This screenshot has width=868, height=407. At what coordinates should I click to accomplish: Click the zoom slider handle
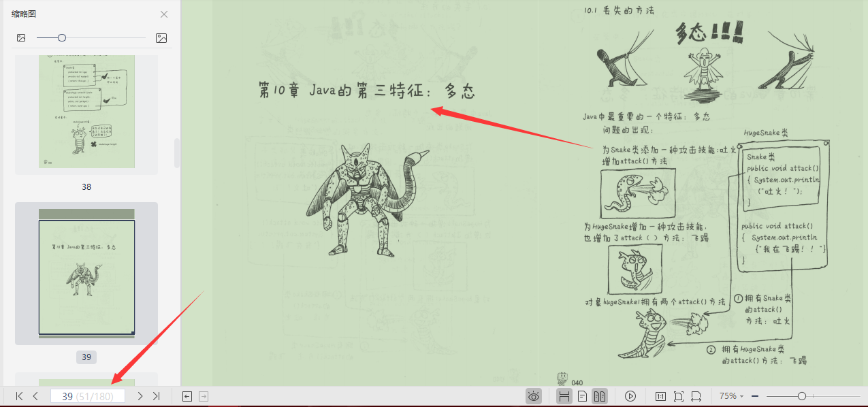click(802, 396)
